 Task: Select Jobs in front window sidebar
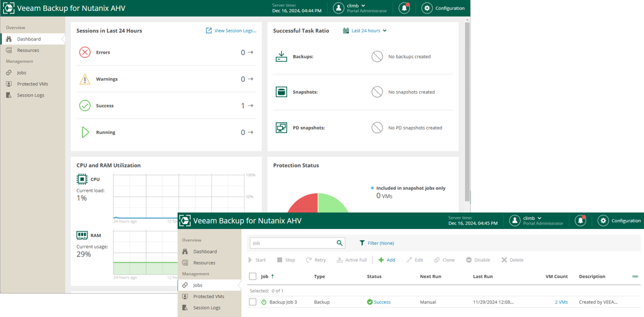point(210,285)
